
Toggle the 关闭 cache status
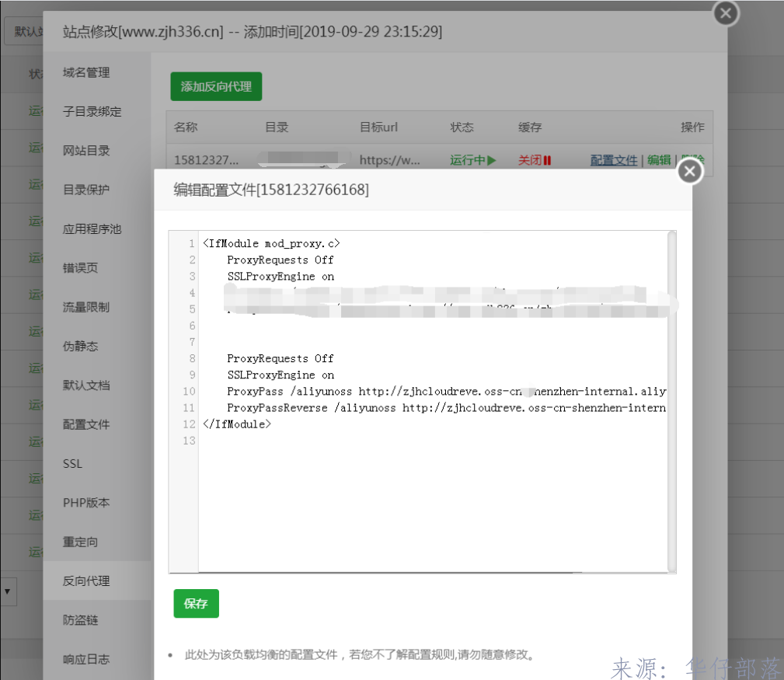click(x=535, y=160)
